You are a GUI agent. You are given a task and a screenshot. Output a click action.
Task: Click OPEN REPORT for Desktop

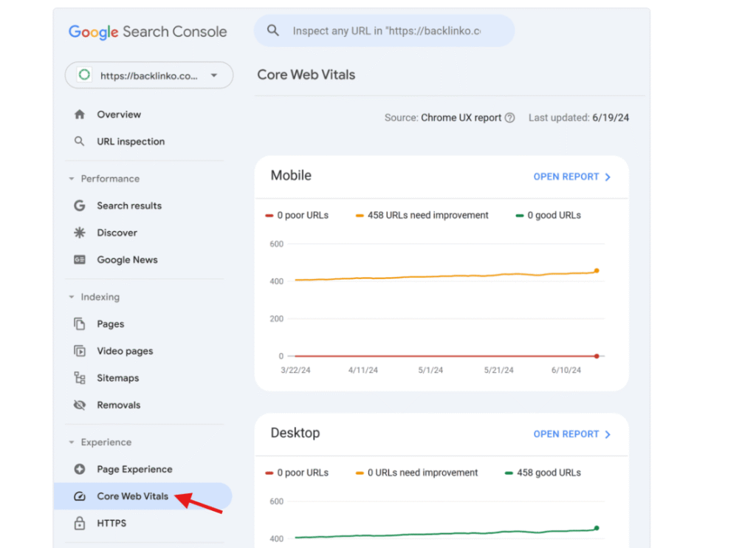[572, 434]
